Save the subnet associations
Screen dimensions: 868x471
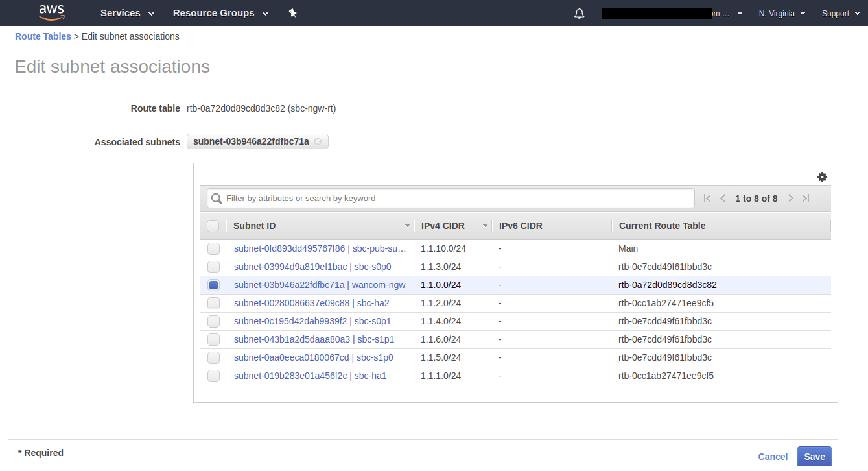814,456
